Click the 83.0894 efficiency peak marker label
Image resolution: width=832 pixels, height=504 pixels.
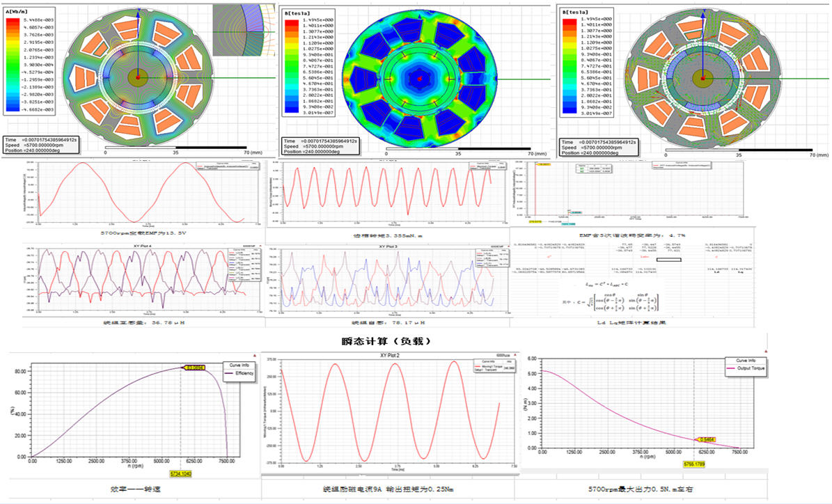196,368
